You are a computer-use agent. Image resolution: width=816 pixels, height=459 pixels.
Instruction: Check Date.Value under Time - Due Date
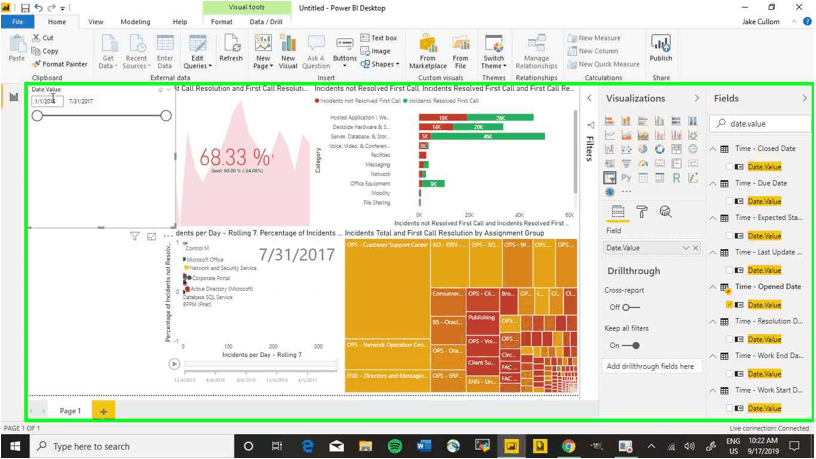click(x=729, y=201)
